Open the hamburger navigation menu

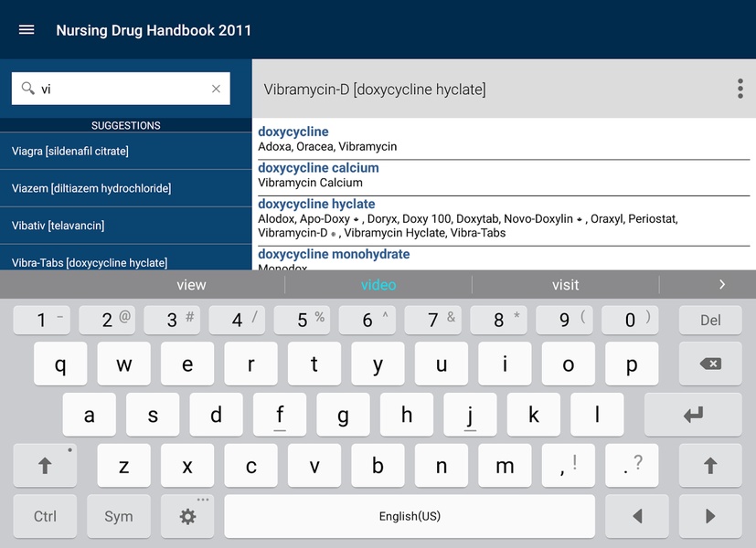27,30
